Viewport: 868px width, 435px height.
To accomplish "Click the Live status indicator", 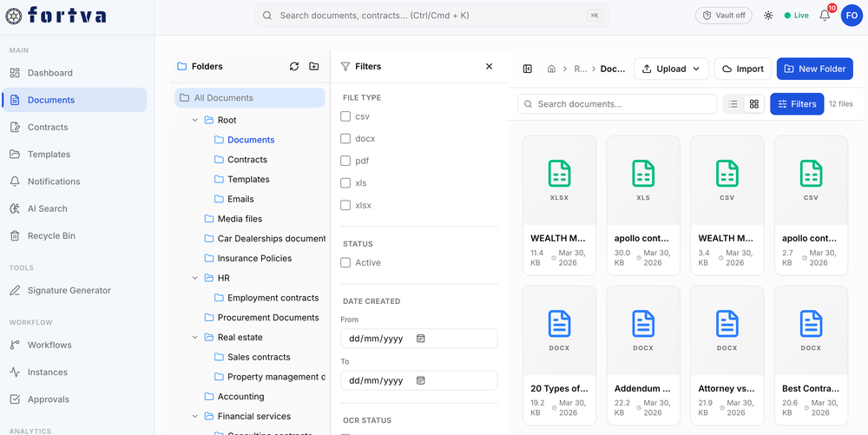I will (796, 16).
